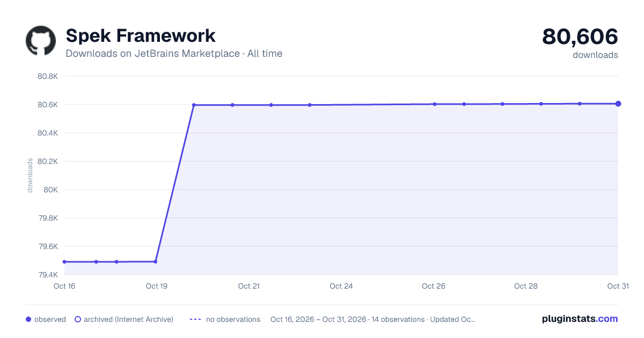Click the no observations dashed legend
The width and height of the screenshot is (644, 338).
[195, 319]
